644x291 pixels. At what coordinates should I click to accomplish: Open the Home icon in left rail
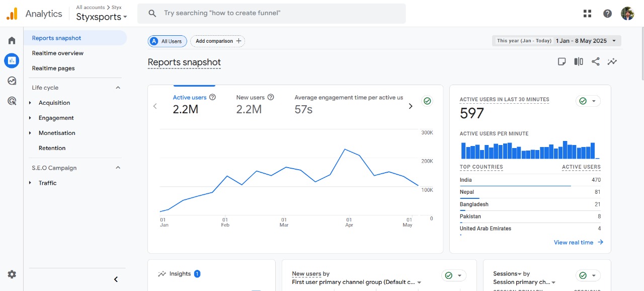pos(12,41)
